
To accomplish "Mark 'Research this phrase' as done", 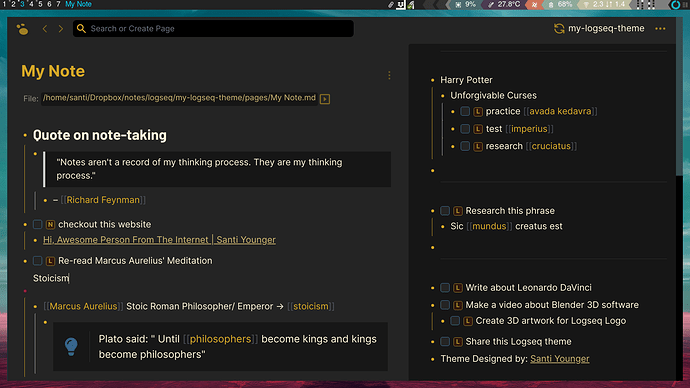I will (445, 211).
